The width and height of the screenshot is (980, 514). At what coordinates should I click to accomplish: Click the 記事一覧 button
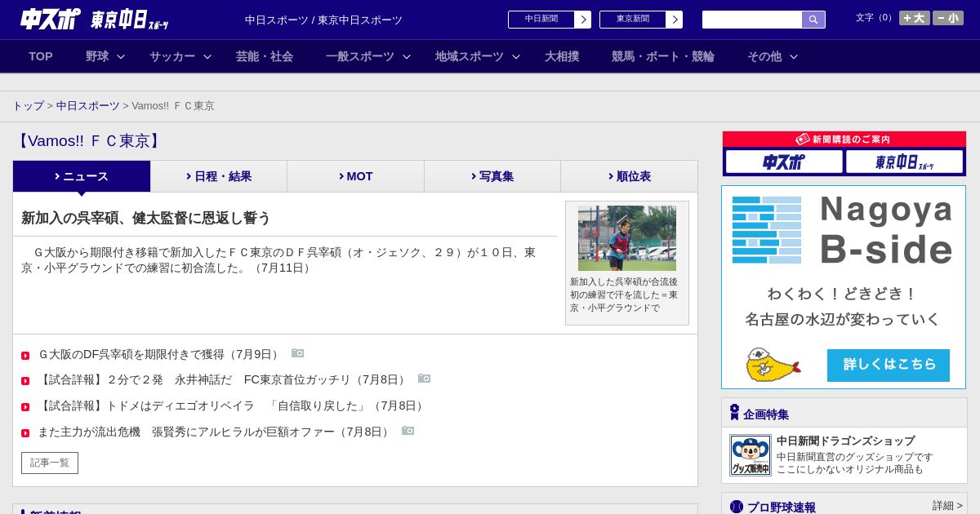50,463
